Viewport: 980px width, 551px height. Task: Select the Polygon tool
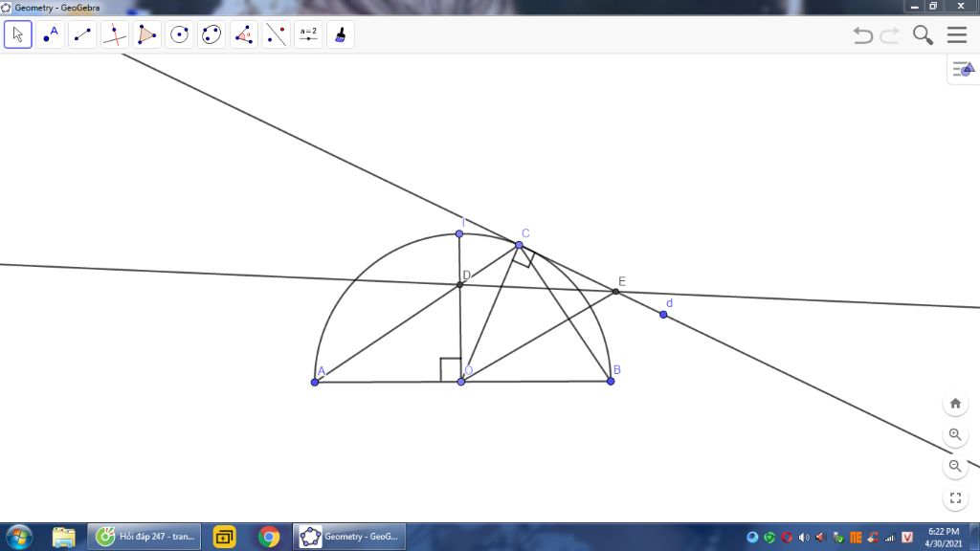[146, 34]
